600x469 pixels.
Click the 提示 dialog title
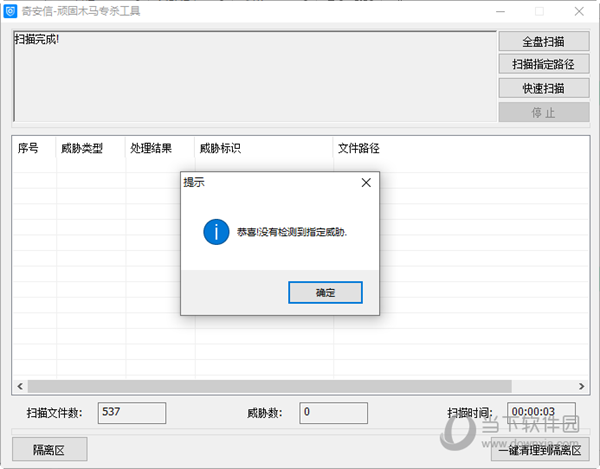point(194,182)
